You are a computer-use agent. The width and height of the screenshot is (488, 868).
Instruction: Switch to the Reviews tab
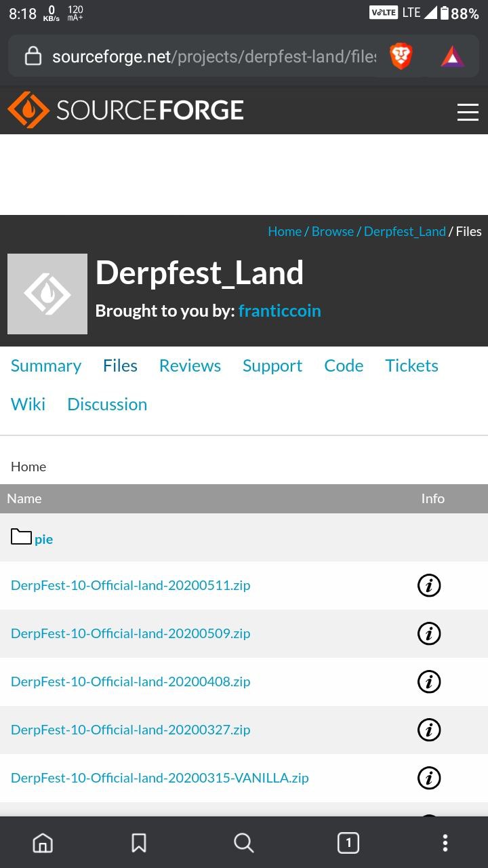tap(190, 366)
